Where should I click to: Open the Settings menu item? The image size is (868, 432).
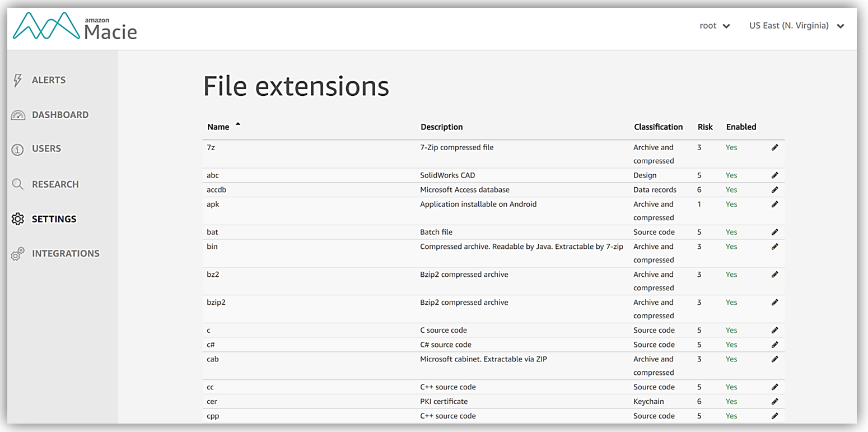coord(54,219)
